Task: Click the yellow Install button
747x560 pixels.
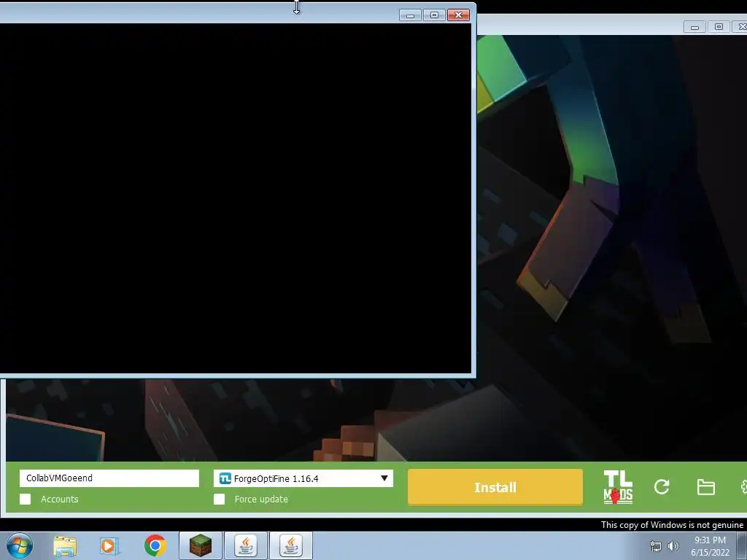Action: pos(495,487)
